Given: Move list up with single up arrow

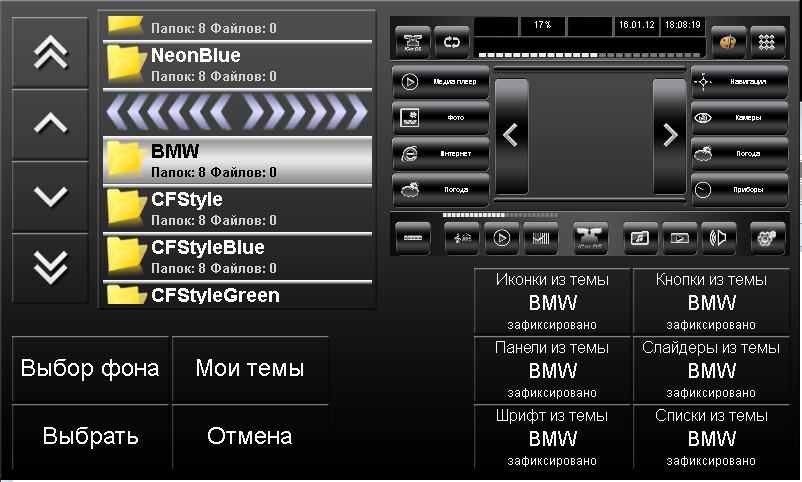Looking at the screenshot, I should 50,124.
